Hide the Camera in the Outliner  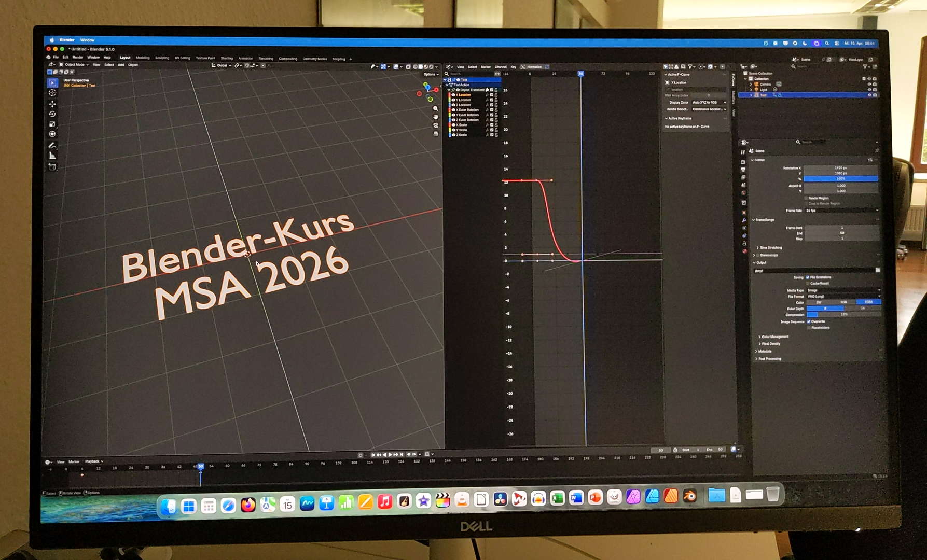[869, 84]
